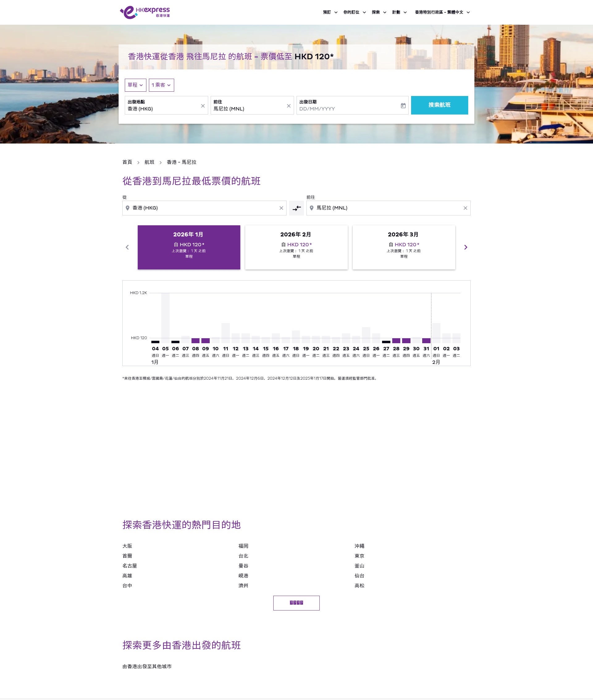Select the fare bar for January 11
The image size is (593, 700).
click(x=225, y=333)
